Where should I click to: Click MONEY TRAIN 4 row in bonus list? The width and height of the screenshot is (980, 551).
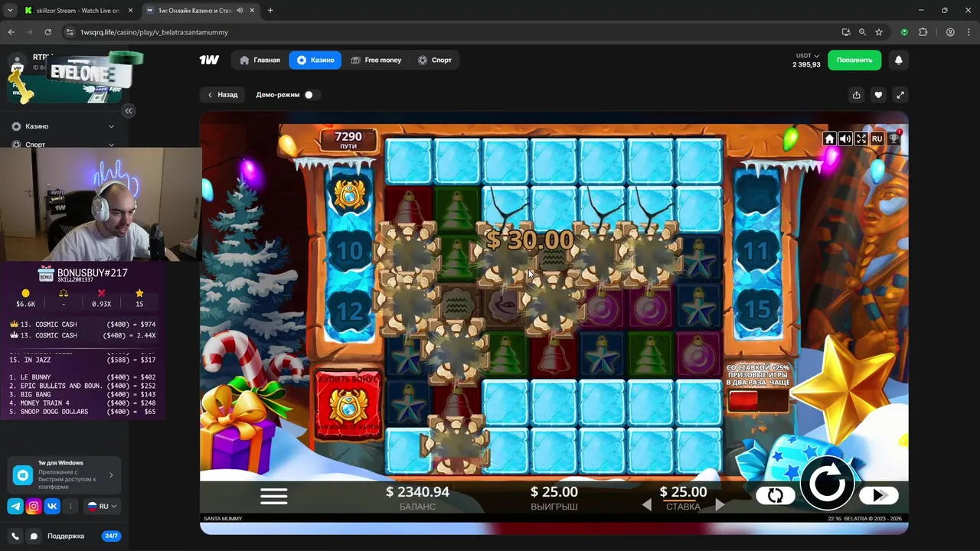pos(82,403)
